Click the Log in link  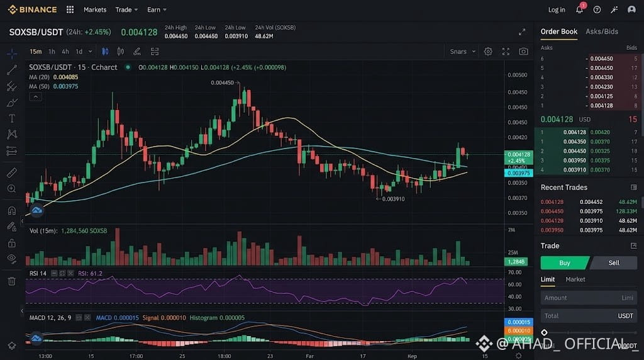557,9
